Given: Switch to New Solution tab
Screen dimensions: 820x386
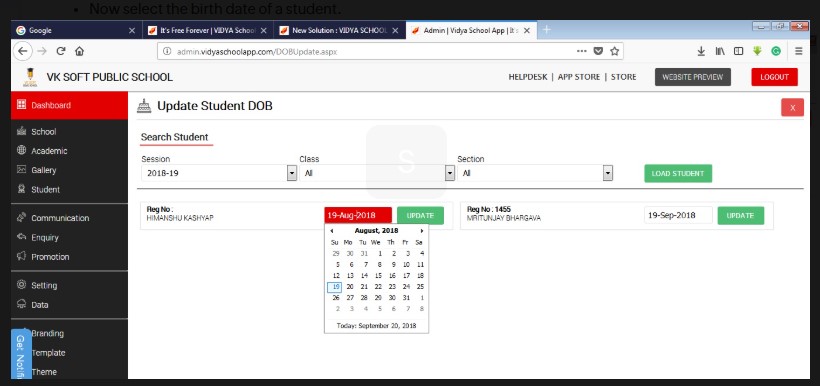Looking at the screenshot, I should pos(339,30).
